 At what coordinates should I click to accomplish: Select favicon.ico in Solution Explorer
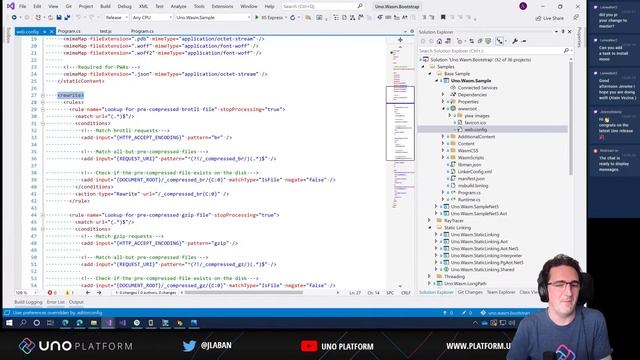[x=475, y=122]
